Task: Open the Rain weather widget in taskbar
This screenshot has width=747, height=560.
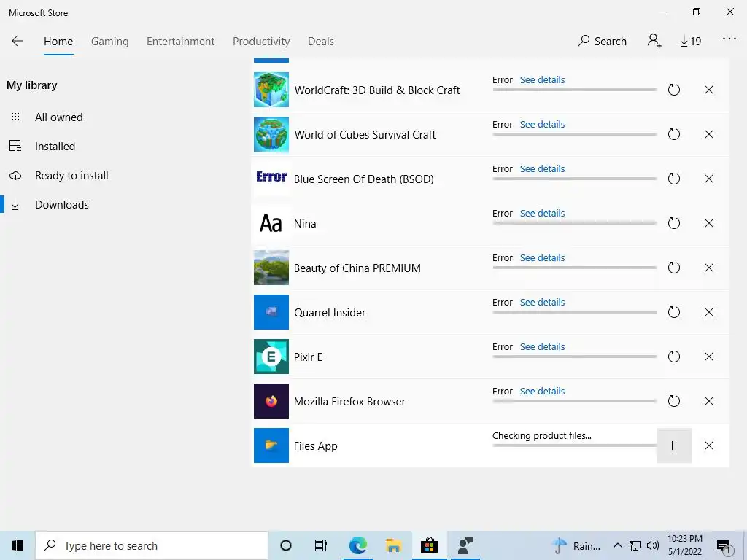Action: [576, 545]
